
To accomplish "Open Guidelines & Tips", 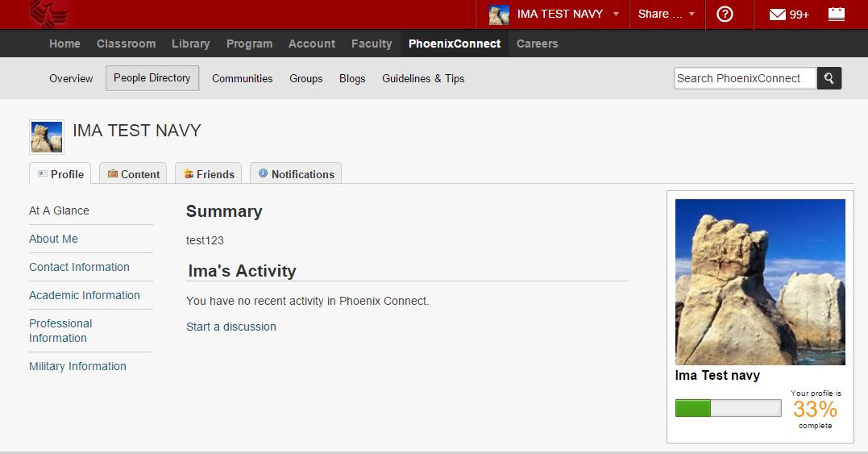I will (x=423, y=78).
